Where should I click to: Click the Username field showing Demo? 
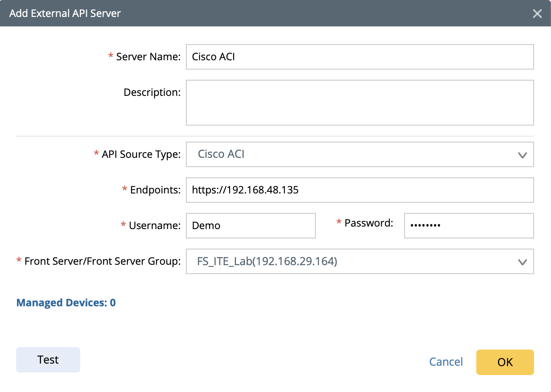[x=250, y=225]
